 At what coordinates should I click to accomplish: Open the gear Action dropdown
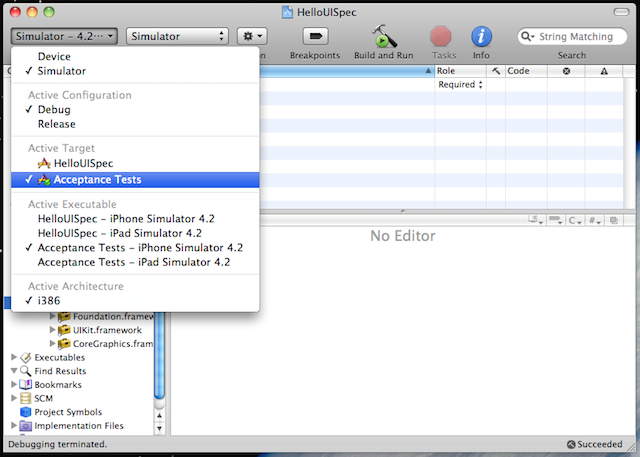pyautogui.click(x=252, y=36)
